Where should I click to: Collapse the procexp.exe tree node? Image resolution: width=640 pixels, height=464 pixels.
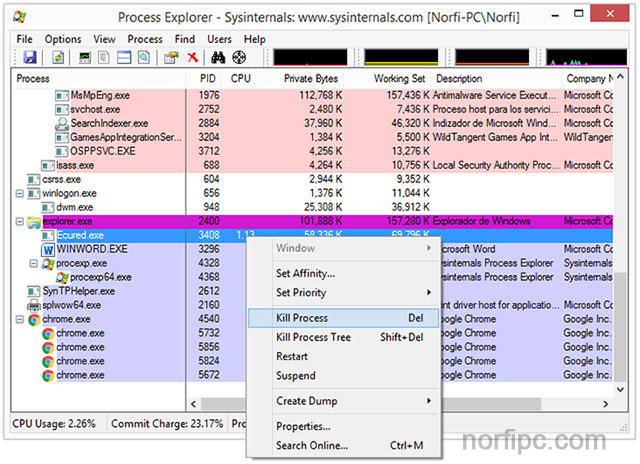33,264
